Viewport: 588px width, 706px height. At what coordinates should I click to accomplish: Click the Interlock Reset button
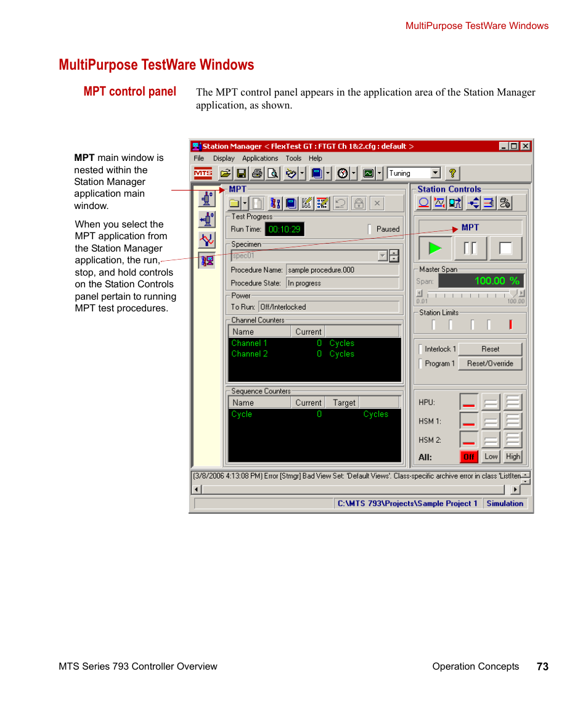coord(490,349)
